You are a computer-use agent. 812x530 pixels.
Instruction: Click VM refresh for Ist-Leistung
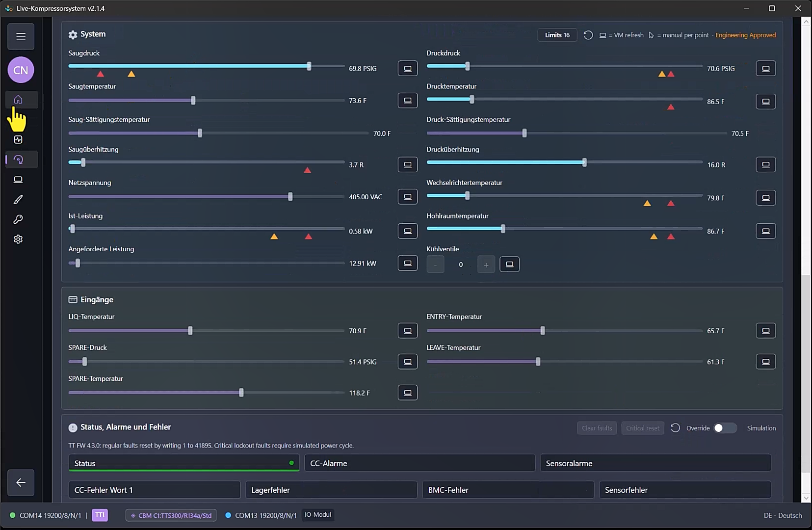coord(408,231)
